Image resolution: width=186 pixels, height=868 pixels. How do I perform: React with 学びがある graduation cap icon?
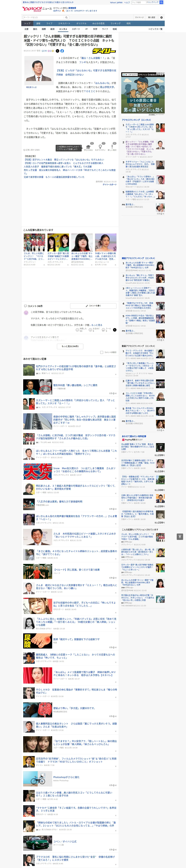89,148
